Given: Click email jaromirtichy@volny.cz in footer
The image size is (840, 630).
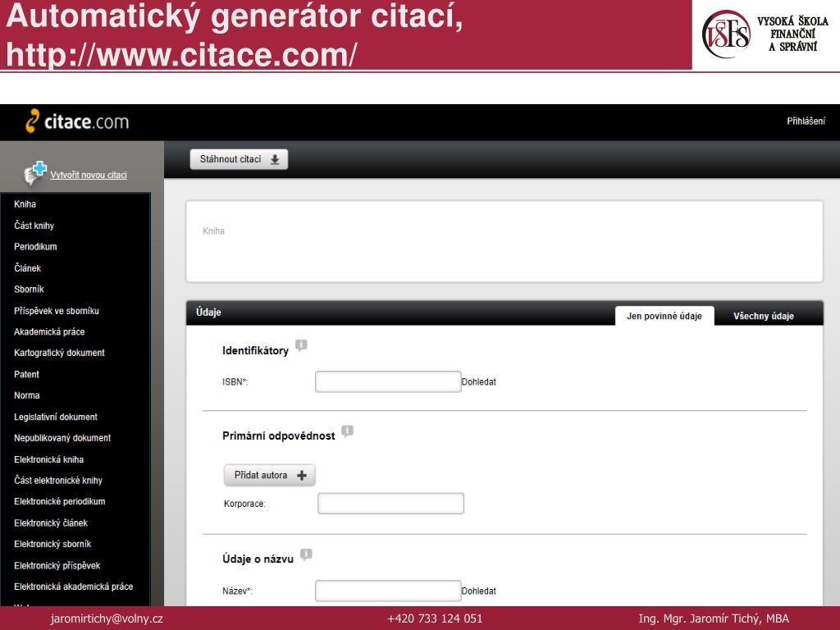Looking at the screenshot, I should pos(107,619).
